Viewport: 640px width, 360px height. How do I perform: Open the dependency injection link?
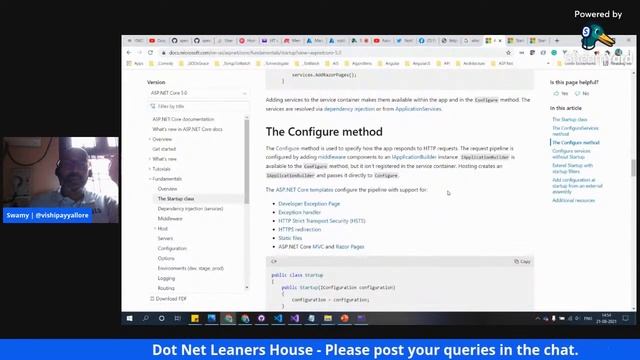349,109
